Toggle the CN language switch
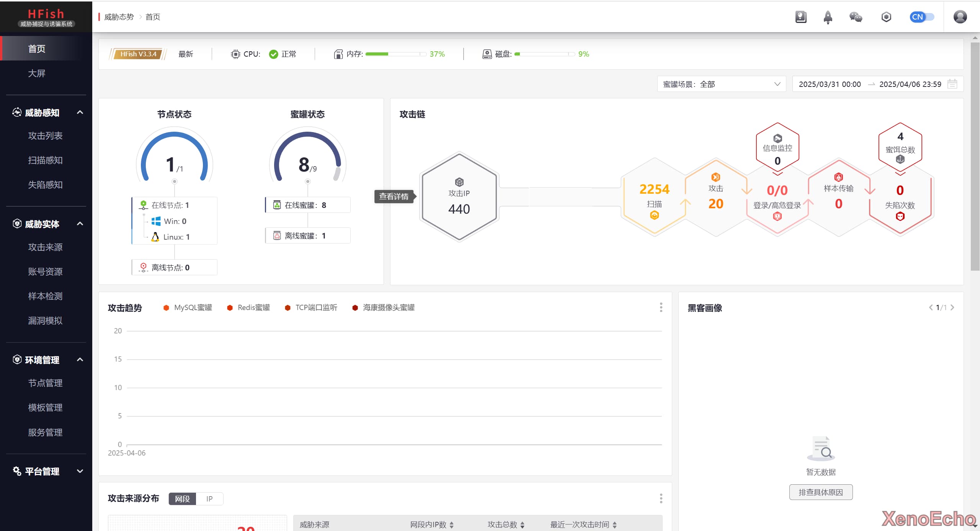This screenshot has width=980, height=531. [922, 17]
